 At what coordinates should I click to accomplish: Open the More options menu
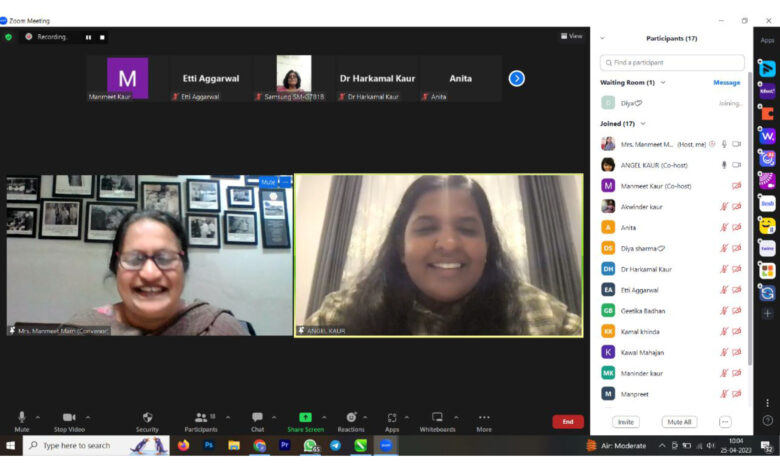pos(484,419)
